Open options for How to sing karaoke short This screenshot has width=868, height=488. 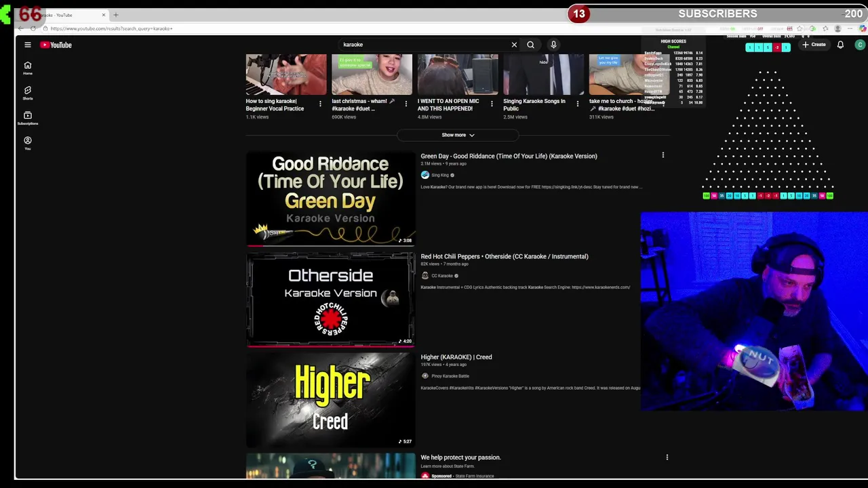[320, 104]
